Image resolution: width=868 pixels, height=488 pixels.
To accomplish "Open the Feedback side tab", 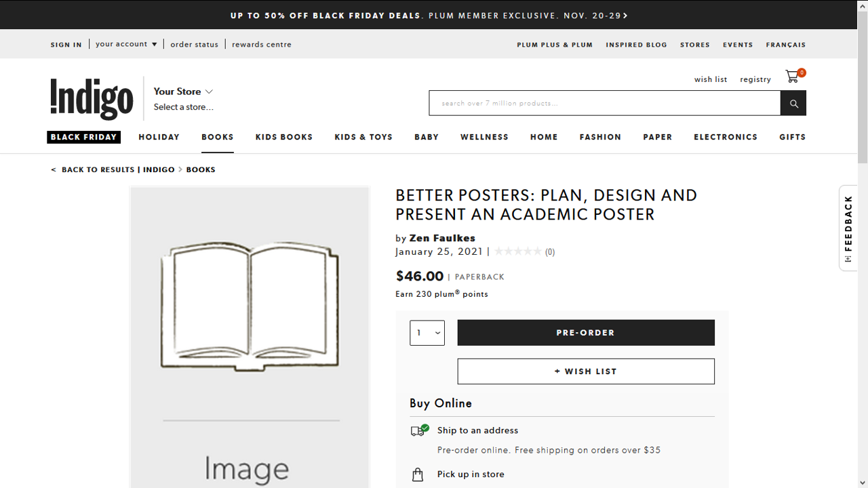I will (x=848, y=228).
